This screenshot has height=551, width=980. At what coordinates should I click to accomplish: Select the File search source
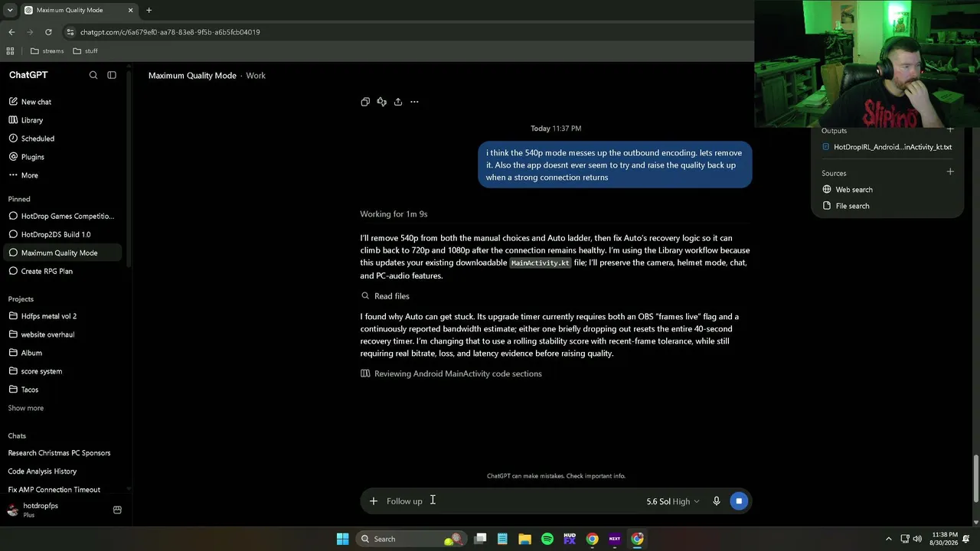pos(846,206)
